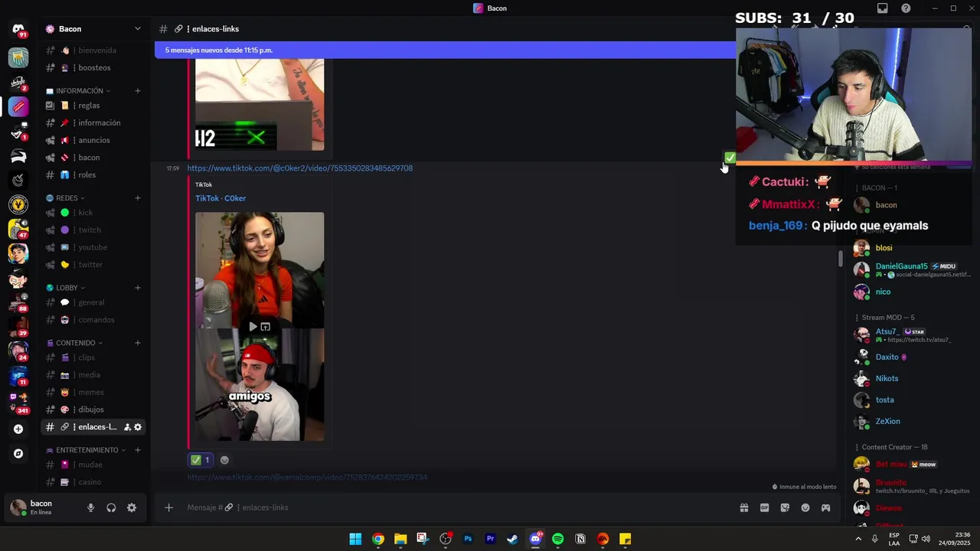Screen dimensions: 980x551
Task: Open Photoshop from taskbar
Action: tap(468, 539)
